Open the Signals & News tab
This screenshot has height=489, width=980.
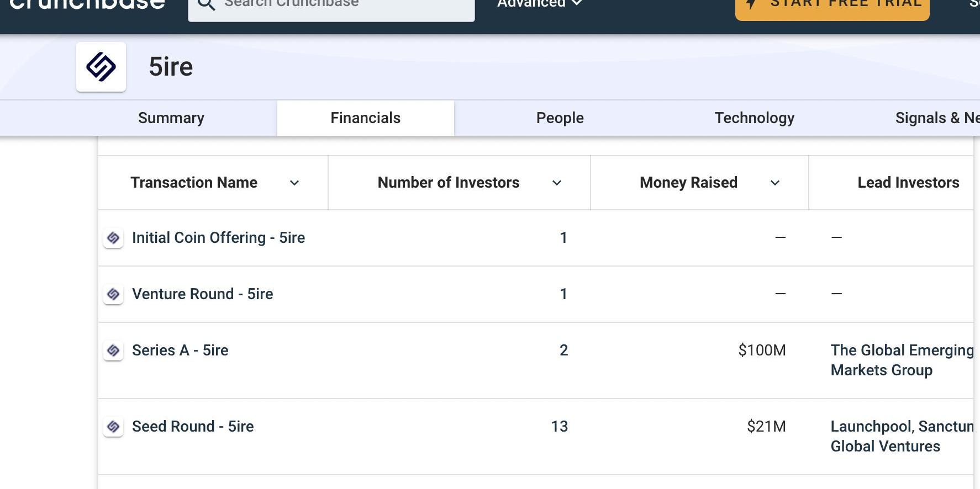[937, 118]
